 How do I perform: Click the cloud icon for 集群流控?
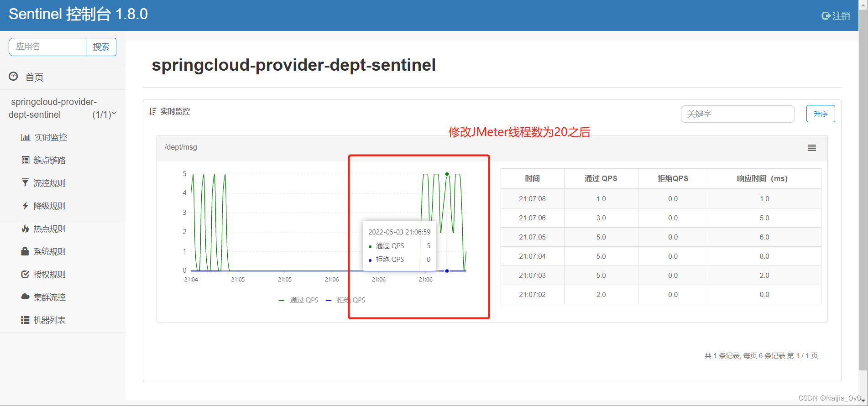26,297
